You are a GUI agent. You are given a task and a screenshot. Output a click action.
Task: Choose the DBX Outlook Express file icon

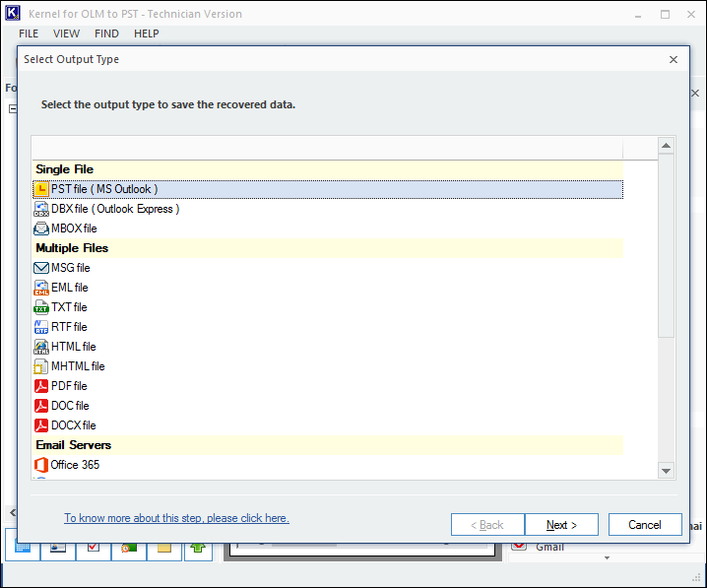pyautogui.click(x=41, y=209)
